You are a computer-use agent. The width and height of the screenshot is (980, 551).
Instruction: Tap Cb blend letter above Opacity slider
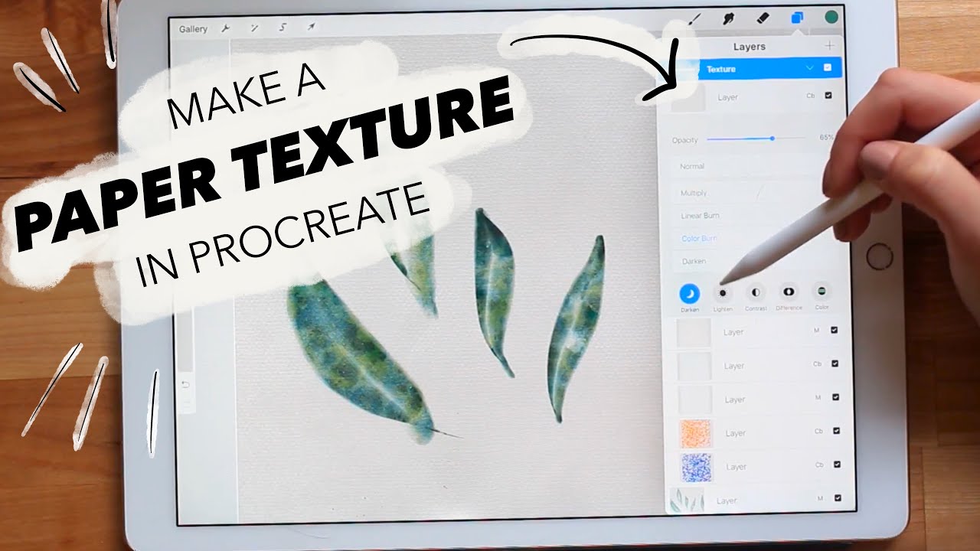point(811,96)
